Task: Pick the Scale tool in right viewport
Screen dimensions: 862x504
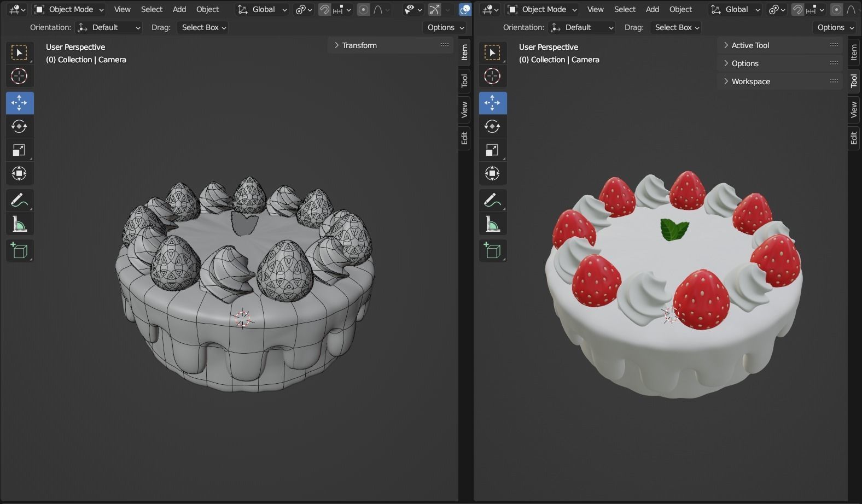Action: [493, 150]
